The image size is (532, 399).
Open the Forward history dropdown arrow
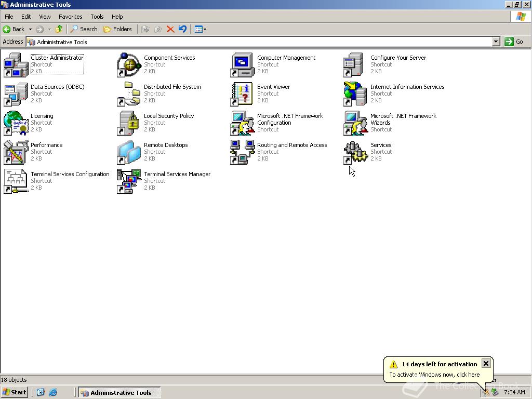point(49,29)
